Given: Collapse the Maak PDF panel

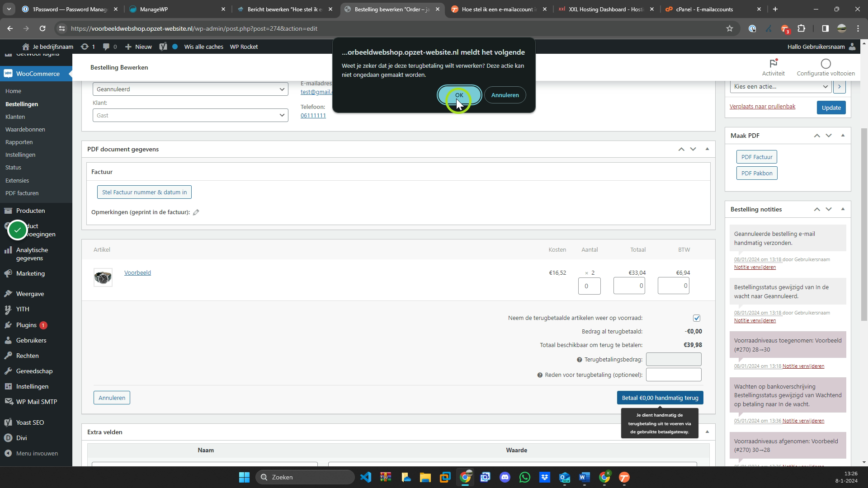Looking at the screenshot, I should pyautogui.click(x=843, y=135).
